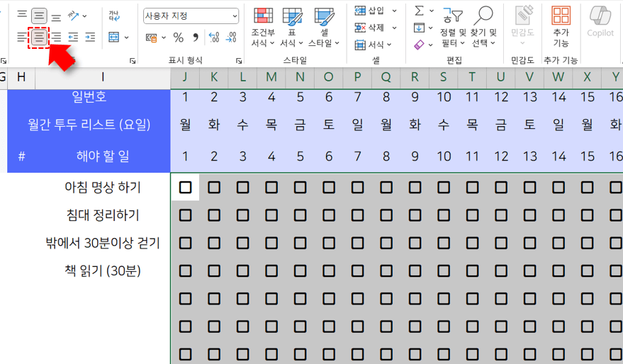Select the 월간 투두 리스트 (요일) cell

pos(89,125)
